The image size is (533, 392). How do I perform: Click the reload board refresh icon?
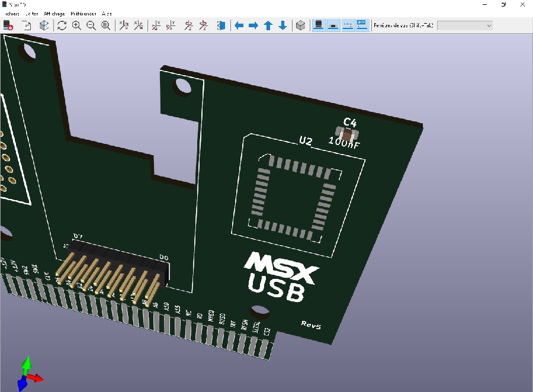click(62, 25)
